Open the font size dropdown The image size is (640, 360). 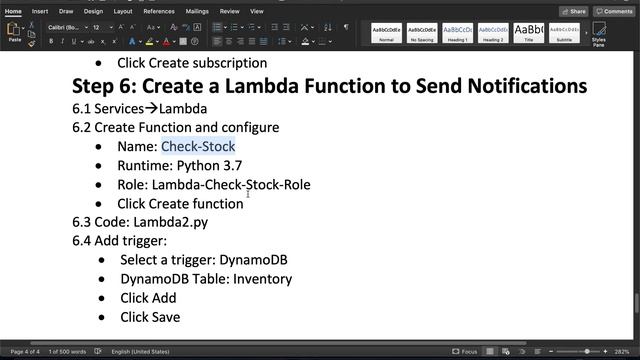111,27
